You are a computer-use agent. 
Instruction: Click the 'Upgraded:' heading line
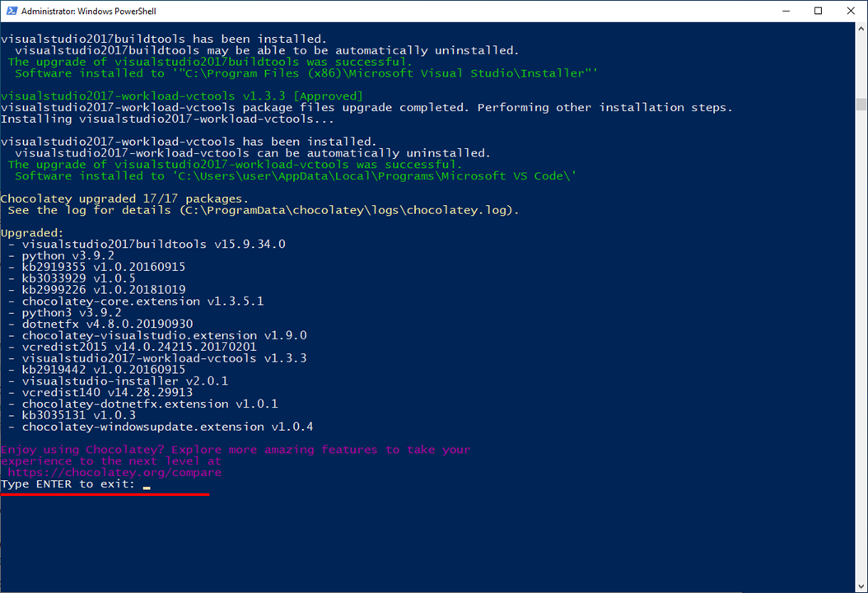point(32,233)
